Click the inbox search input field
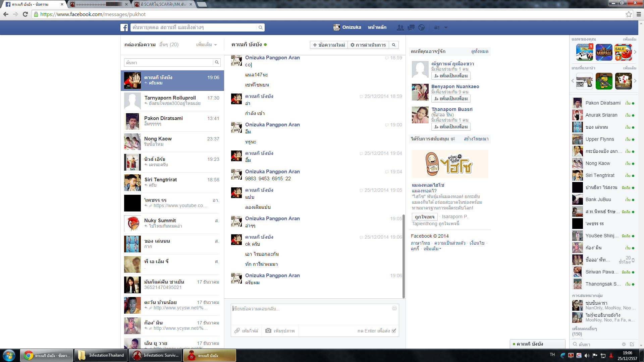644x362 pixels. (168, 63)
